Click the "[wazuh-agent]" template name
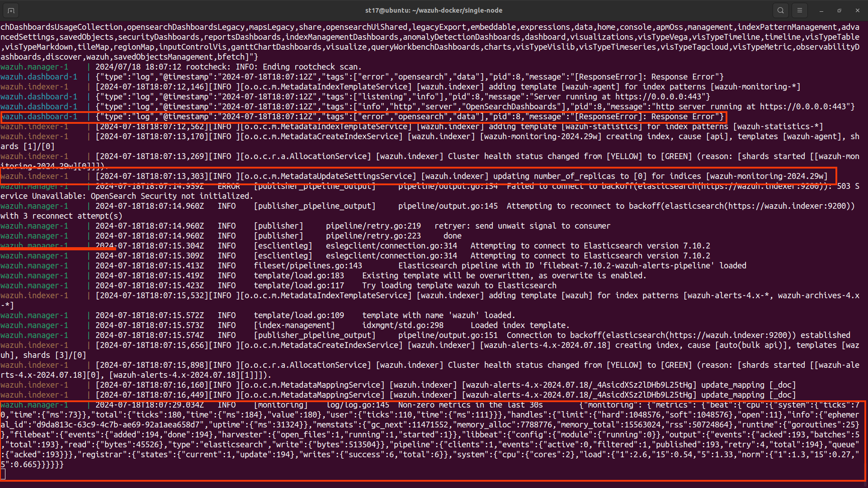The width and height of the screenshot is (868, 488). [x=590, y=87]
